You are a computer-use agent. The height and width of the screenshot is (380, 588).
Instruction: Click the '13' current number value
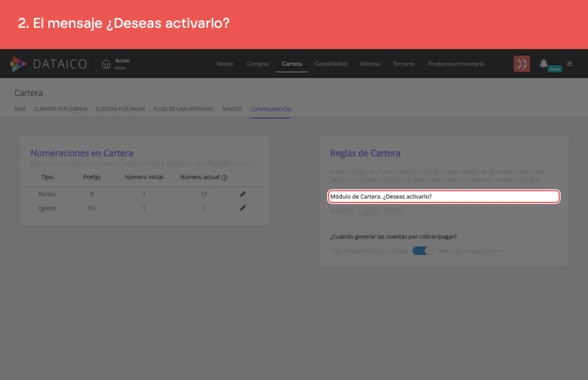204,194
